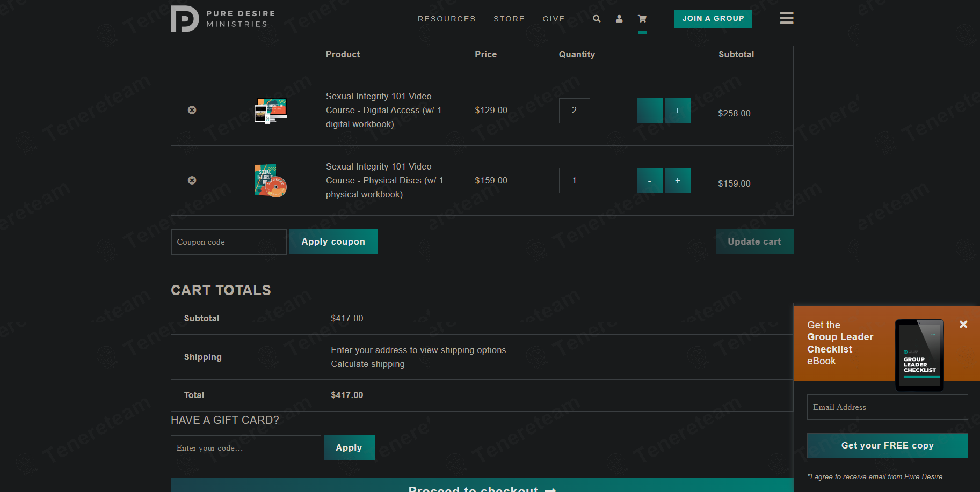The height and width of the screenshot is (492, 980).
Task: Close the Group Leader Checklist popup
Action: (x=963, y=324)
